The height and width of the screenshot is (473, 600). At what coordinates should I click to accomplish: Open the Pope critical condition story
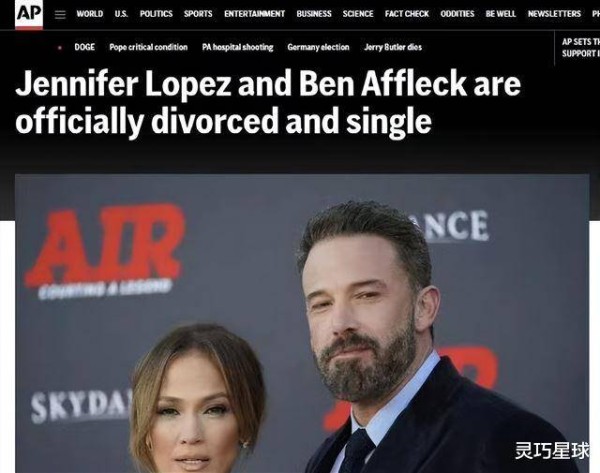[148, 47]
